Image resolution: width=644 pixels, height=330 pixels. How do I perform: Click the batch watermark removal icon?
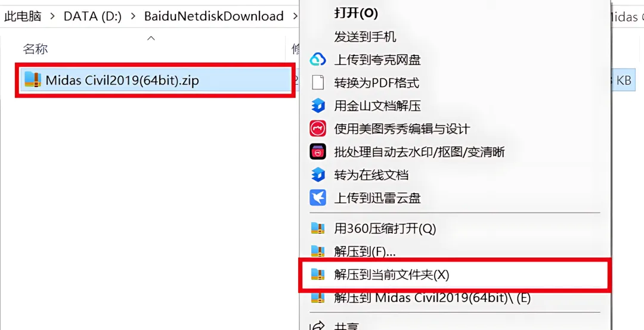coord(317,152)
